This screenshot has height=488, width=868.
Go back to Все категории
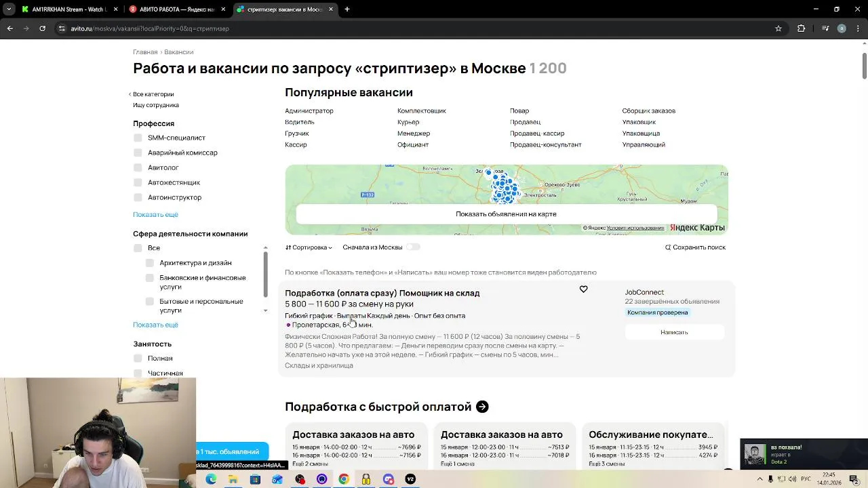(x=152, y=94)
